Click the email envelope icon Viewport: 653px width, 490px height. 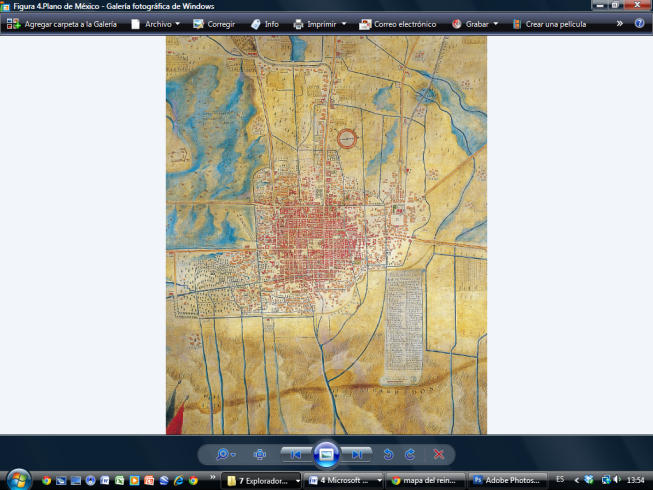pyautogui.click(x=365, y=24)
